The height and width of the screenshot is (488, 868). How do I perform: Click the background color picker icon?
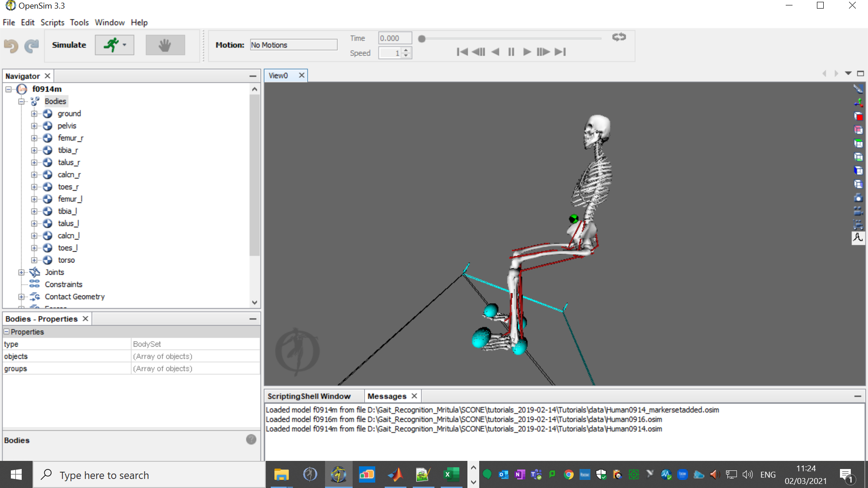click(858, 89)
